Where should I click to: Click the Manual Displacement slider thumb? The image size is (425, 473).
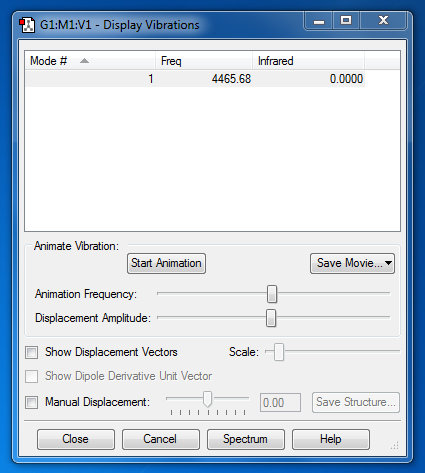point(207,399)
